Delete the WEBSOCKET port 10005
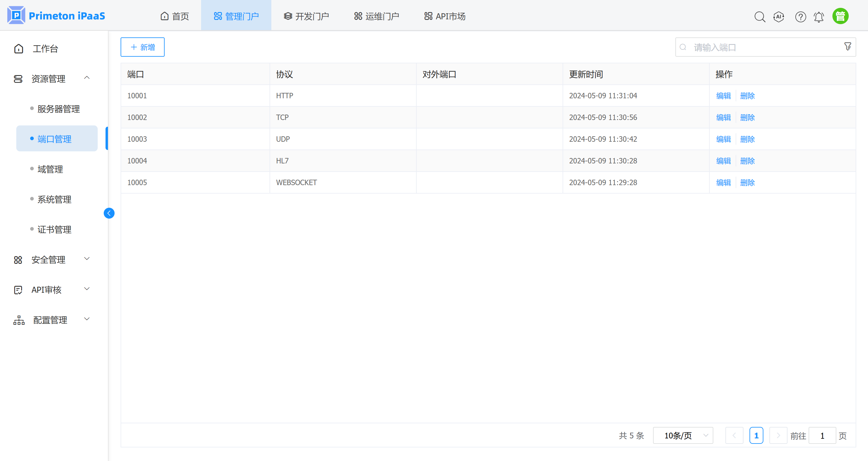Viewport: 868px width, 461px height. click(747, 182)
